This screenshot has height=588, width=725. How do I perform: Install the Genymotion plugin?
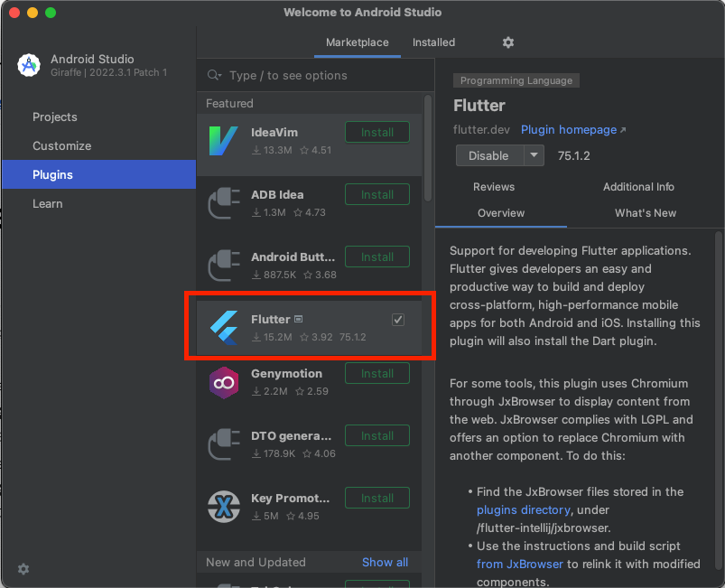(377, 373)
